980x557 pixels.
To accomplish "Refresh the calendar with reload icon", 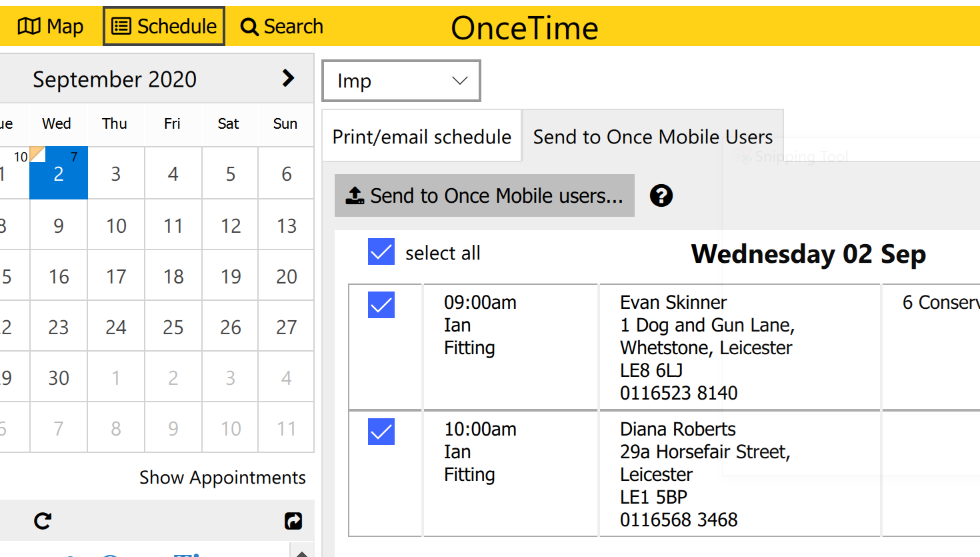I will pyautogui.click(x=43, y=521).
